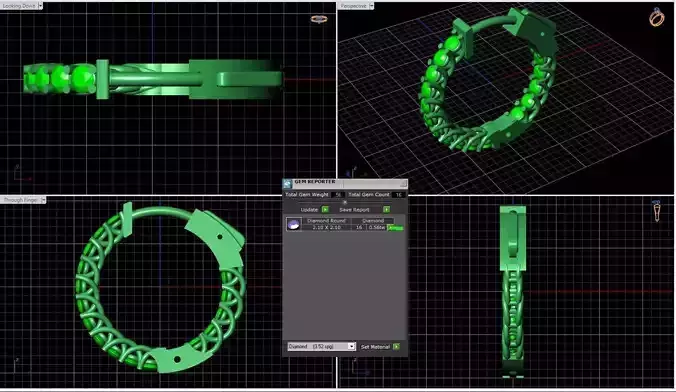Open the Perspective viewport dropdown
Viewport: 676px width, 392px height.
coord(371,6)
